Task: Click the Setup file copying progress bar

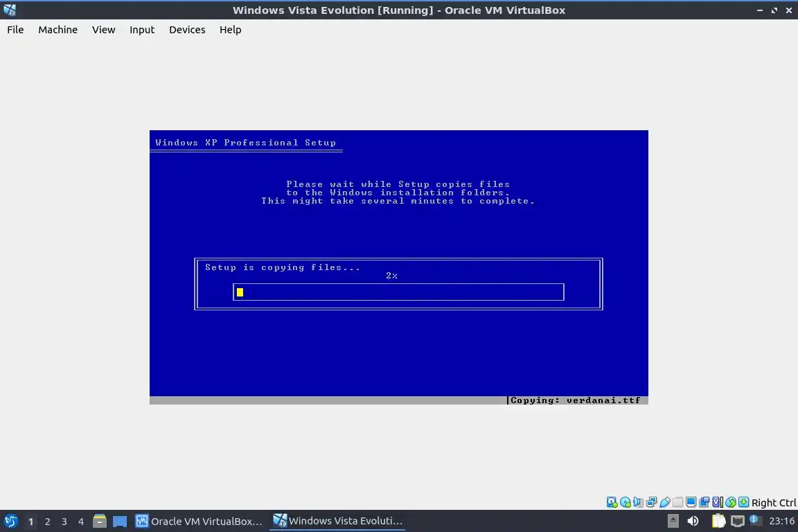Action: point(398,292)
